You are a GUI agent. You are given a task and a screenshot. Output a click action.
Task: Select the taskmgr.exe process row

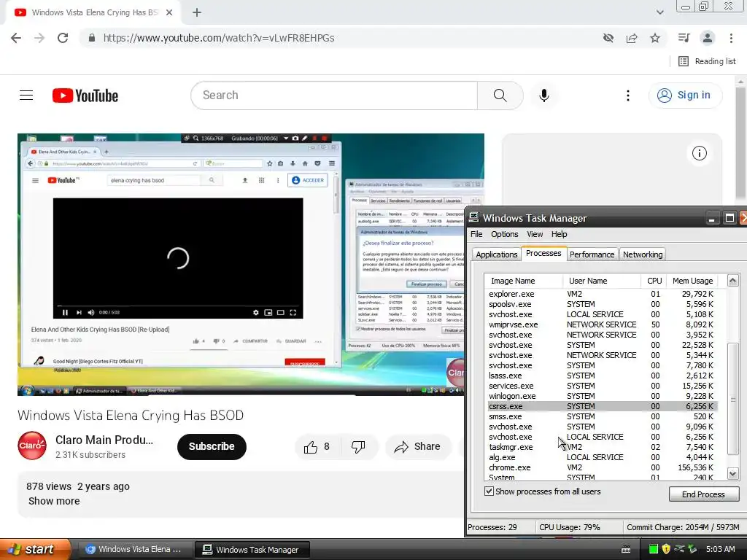[x=601, y=447]
